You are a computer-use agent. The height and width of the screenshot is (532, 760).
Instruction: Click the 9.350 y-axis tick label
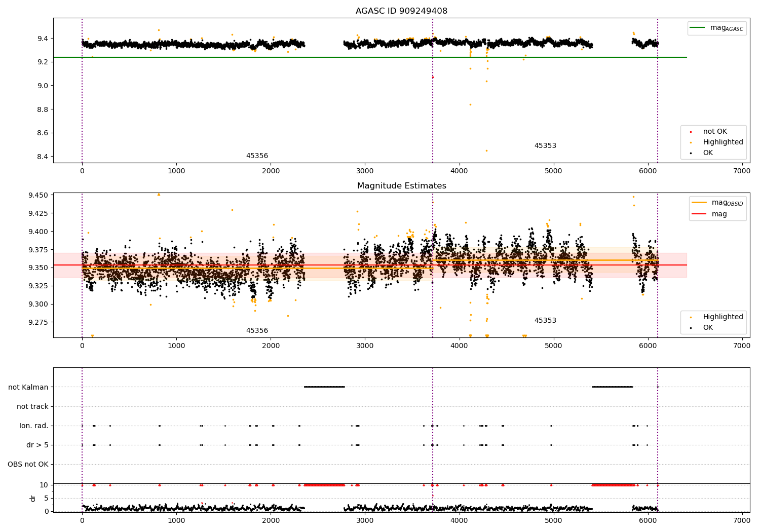(39, 268)
